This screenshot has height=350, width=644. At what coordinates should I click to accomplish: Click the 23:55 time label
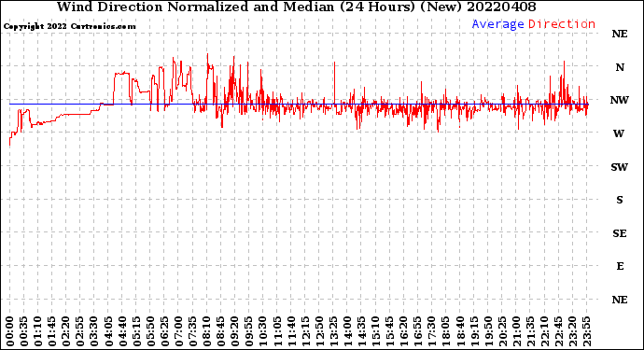click(x=586, y=331)
